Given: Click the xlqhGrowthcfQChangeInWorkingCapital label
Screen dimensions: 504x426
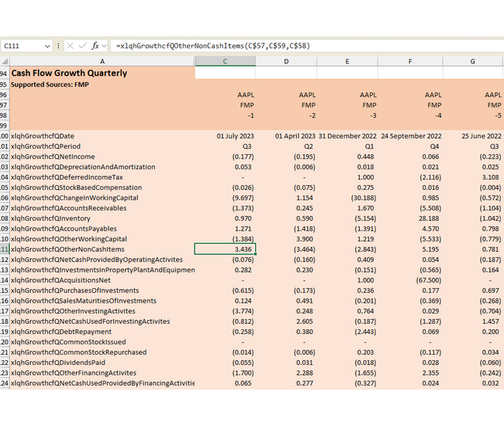Looking at the screenshot, I should [x=74, y=198].
